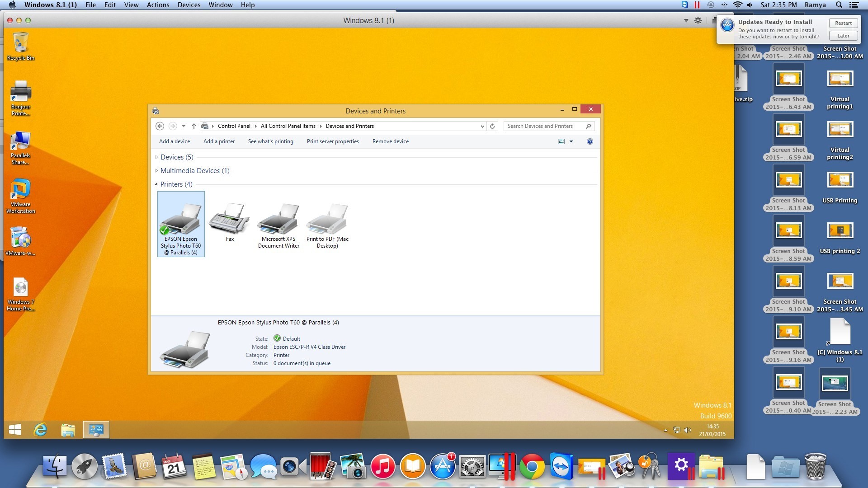
Task: Open the address bar history dropdown
Action: pyautogui.click(x=482, y=126)
